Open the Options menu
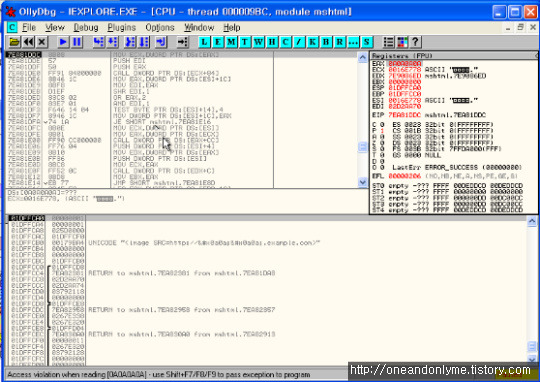 160,27
